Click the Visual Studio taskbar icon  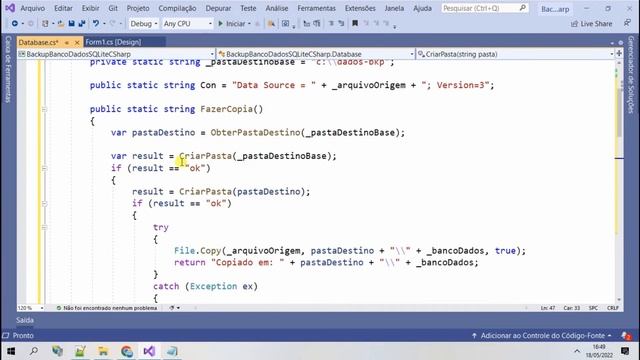pos(149,351)
